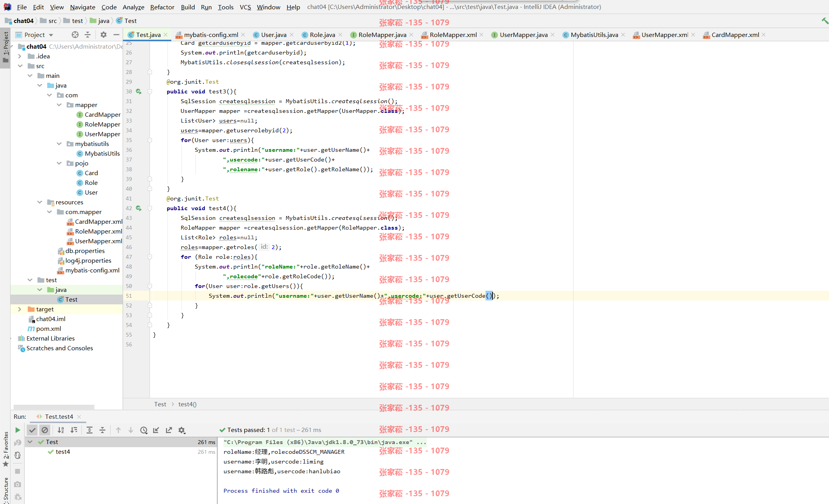Open Project panel settings gear
The width and height of the screenshot is (829, 504).
point(104,35)
